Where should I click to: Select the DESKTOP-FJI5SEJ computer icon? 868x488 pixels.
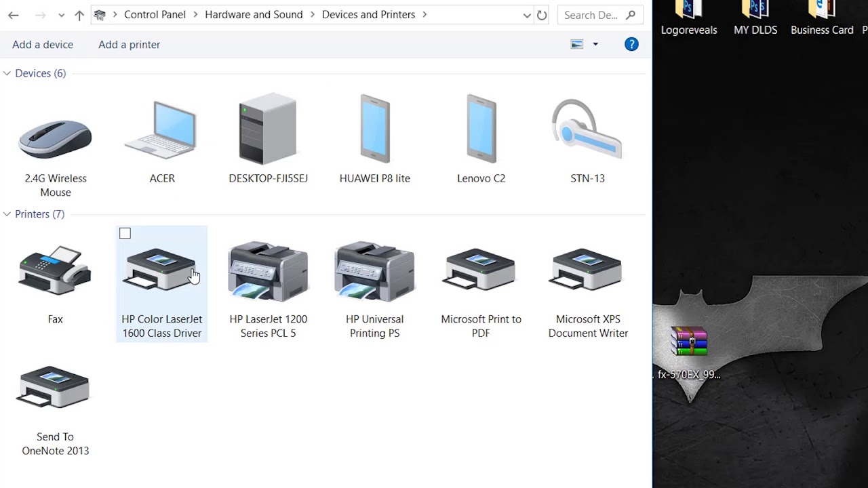click(268, 129)
